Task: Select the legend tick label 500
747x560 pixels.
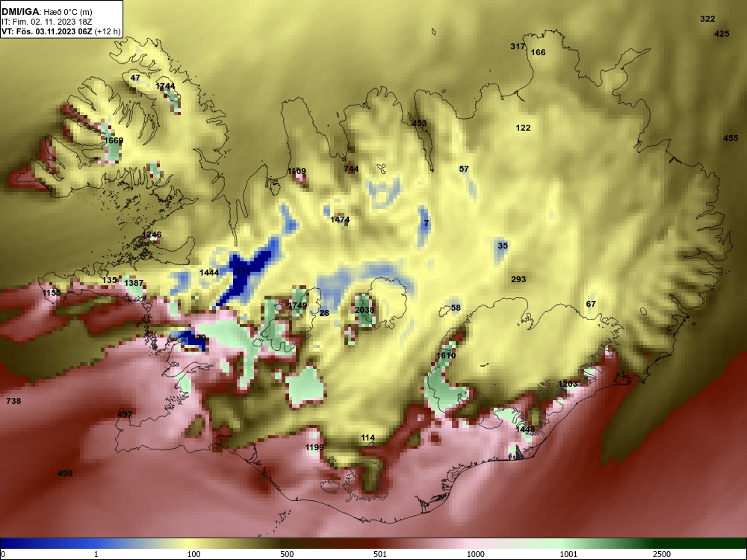Action: pyautogui.click(x=287, y=554)
